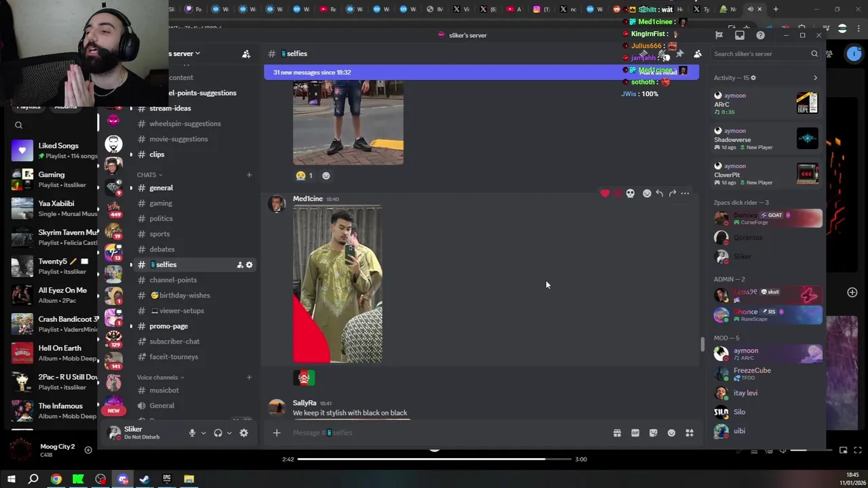Click the chat scrollbar thumb

pyautogui.click(x=702, y=344)
